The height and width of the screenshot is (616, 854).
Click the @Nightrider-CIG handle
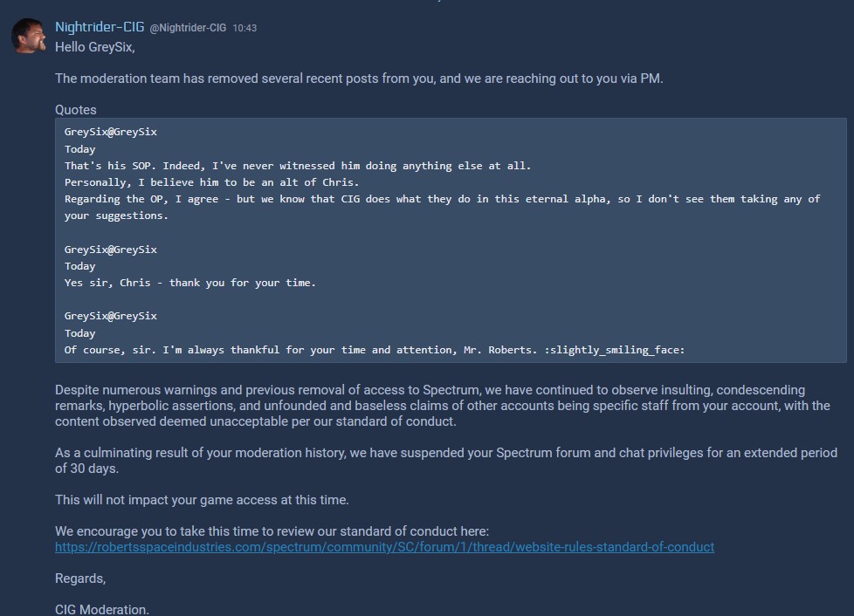188,28
